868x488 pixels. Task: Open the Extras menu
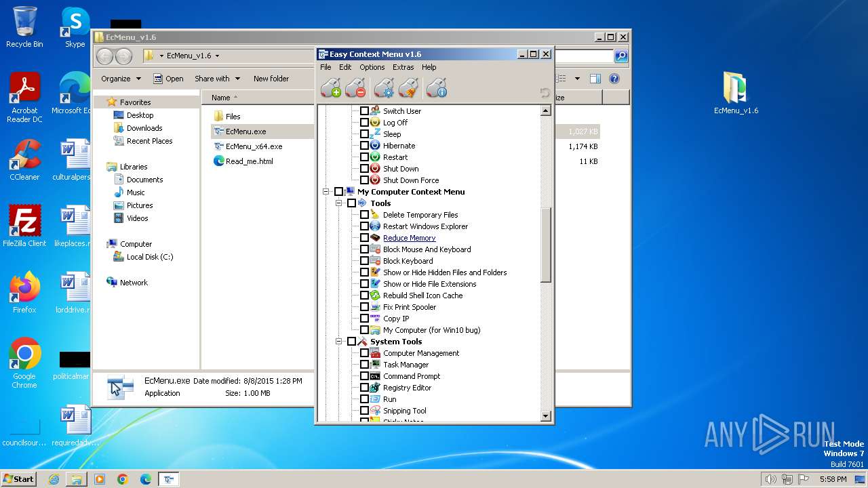pyautogui.click(x=403, y=67)
